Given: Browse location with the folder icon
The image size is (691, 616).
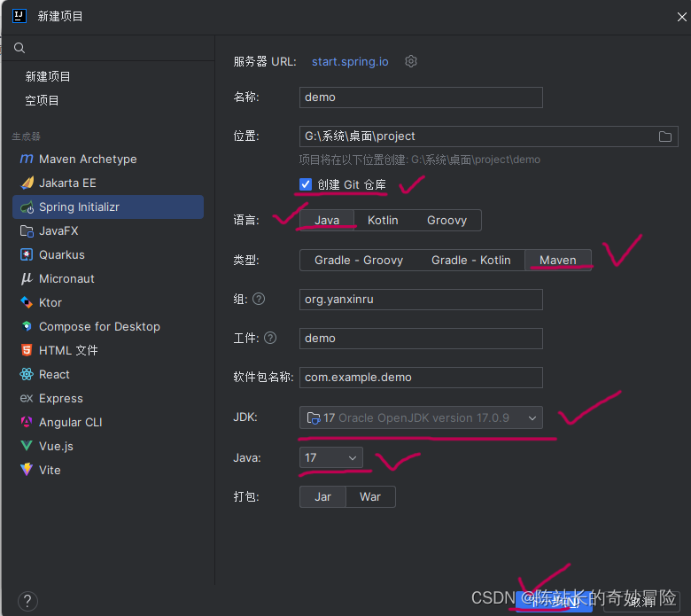Looking at the screenshot, I should [x=665, y=136].
